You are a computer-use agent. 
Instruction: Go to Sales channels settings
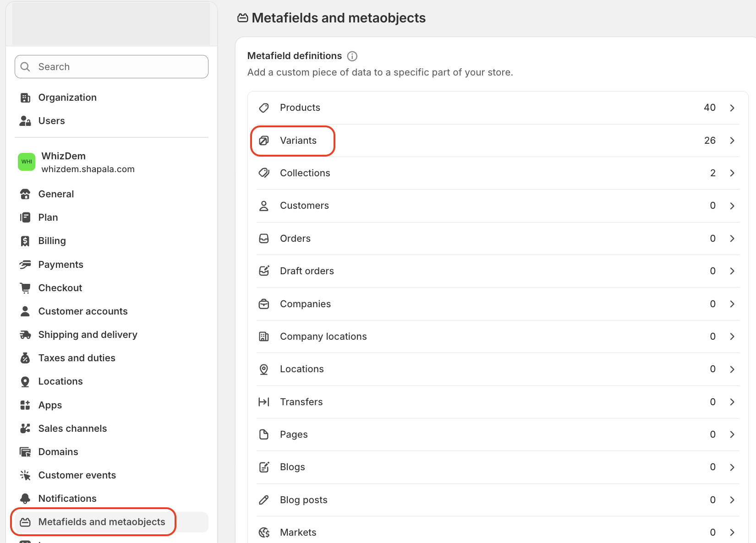111,429
